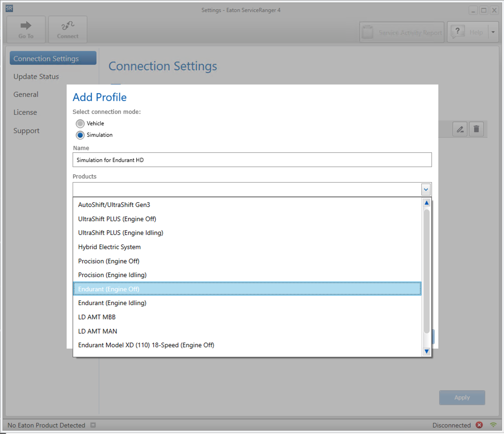Click the delete trash icon
Image resolution: width=504 pixels, height=434 pixels.
click(476, 129)
